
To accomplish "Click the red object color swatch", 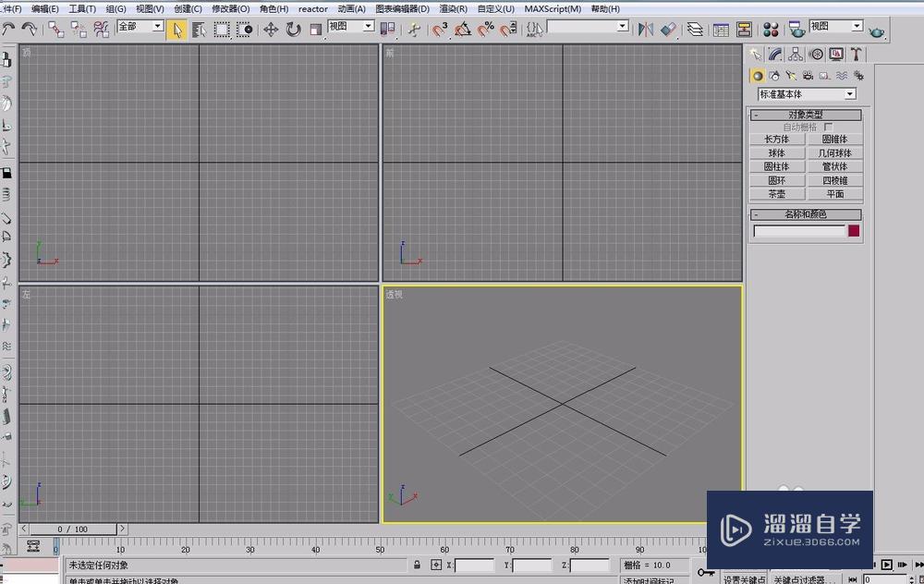I will click(x=854, y=231).
